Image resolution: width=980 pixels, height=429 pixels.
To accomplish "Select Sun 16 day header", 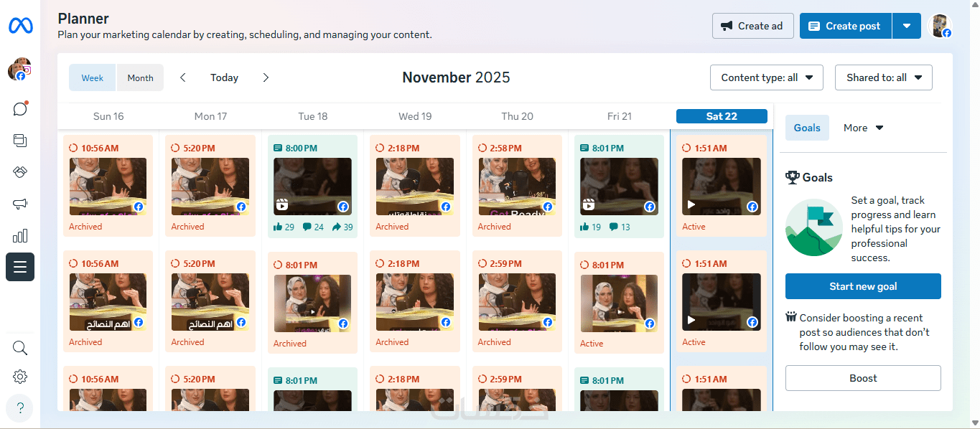I will pyautogui.click(x=108, y=116).
